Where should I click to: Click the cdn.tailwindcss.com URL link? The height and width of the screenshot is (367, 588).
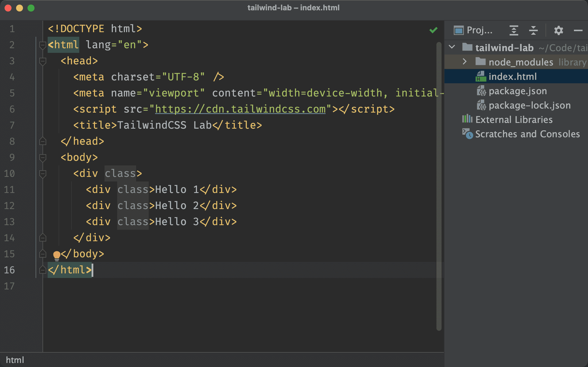pyautogui.click(x=240, y=109)
